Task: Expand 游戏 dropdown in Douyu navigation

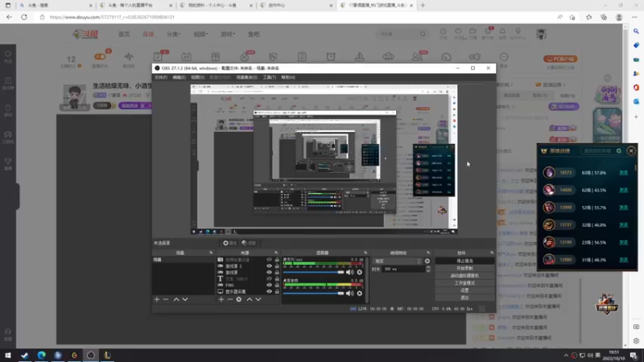Action: (x=228, y=34)
